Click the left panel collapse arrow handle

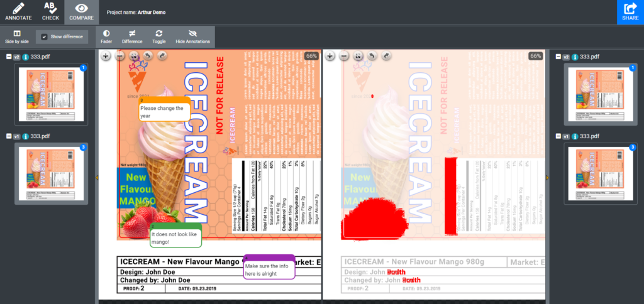97,178
